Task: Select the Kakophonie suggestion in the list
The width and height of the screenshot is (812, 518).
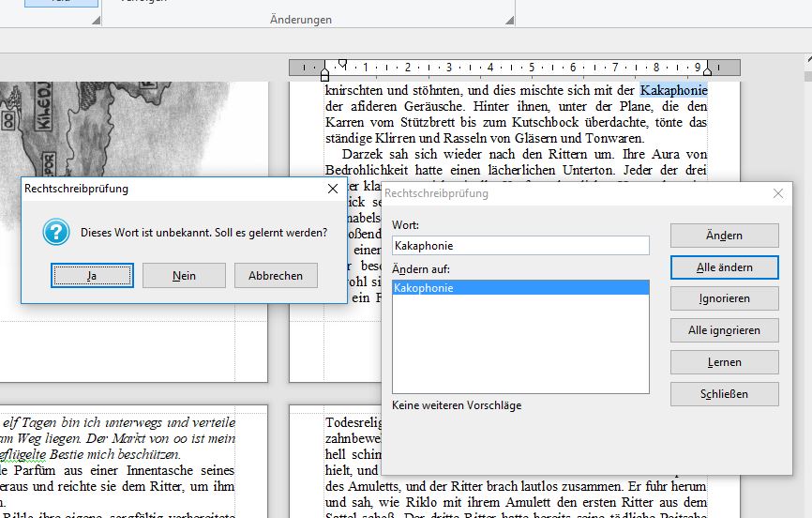Action: click(x=520, y=288)
